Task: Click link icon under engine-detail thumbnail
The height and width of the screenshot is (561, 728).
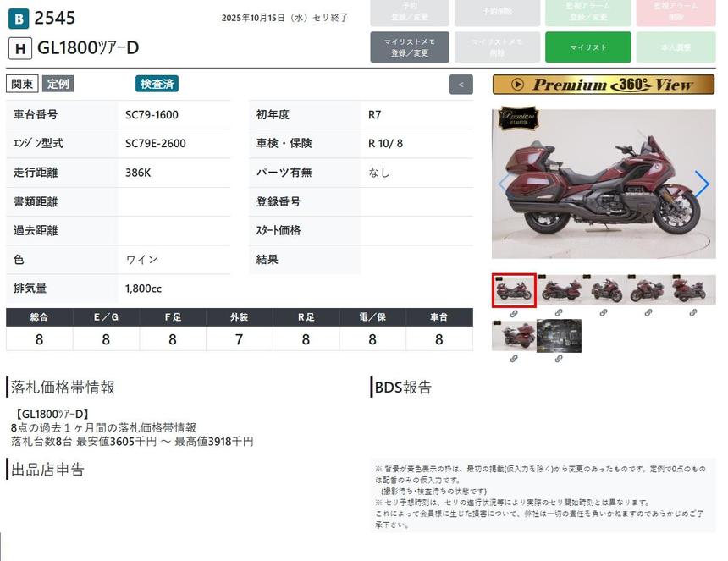Action: (x=559, y=359)
